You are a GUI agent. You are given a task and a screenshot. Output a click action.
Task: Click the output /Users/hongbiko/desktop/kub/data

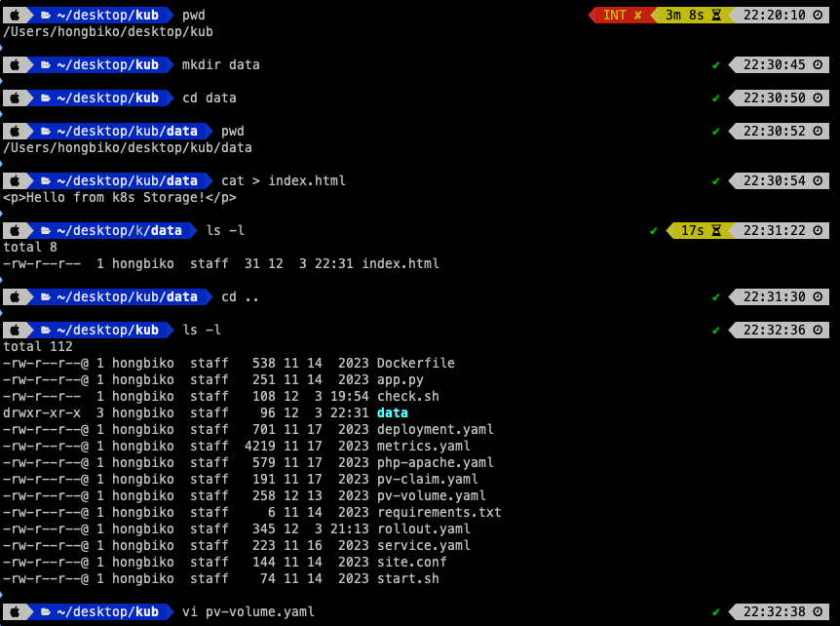click(x=128, y=148)
